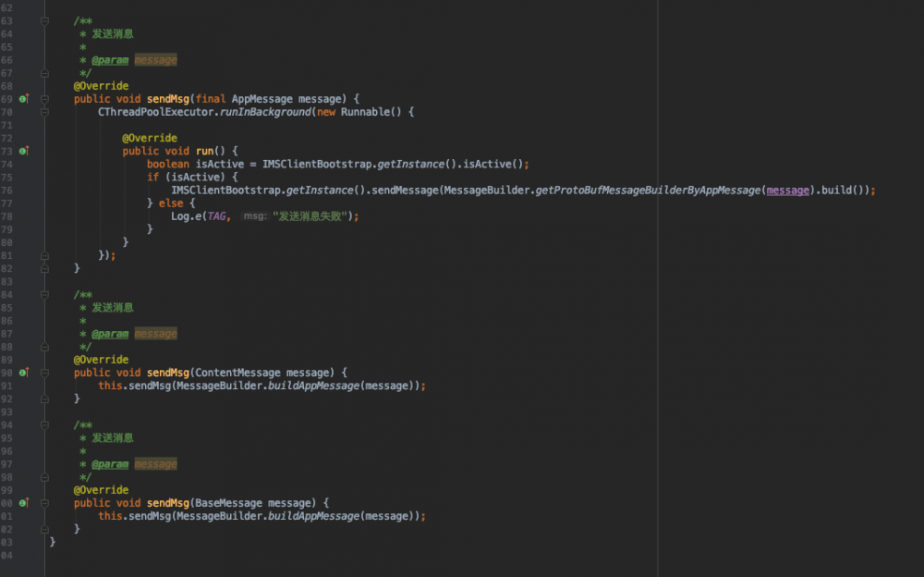Image resolution: width=924 pixels, height=577 pixels.
Task: Click the msg: parameter hint on line 78
Action: 255,216
